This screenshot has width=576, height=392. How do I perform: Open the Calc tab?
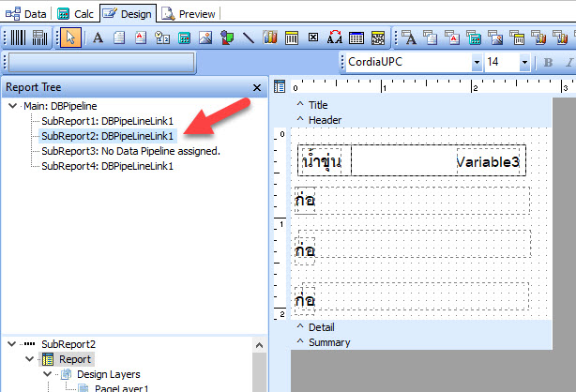tap(76, 13)
